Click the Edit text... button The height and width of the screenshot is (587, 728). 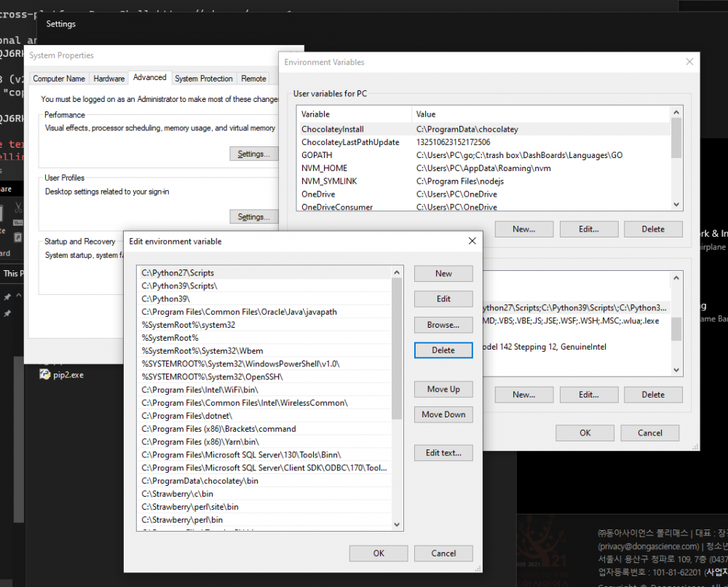(x=443, y=453)
